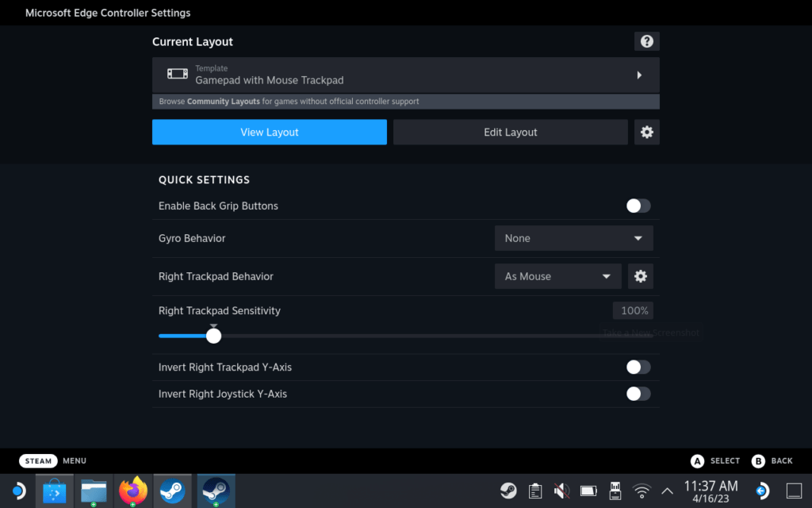Open the Gyro Behavior dropdown
Image resolution: width=812 pixels, height=508 pixels.
(x=573, y=237)
